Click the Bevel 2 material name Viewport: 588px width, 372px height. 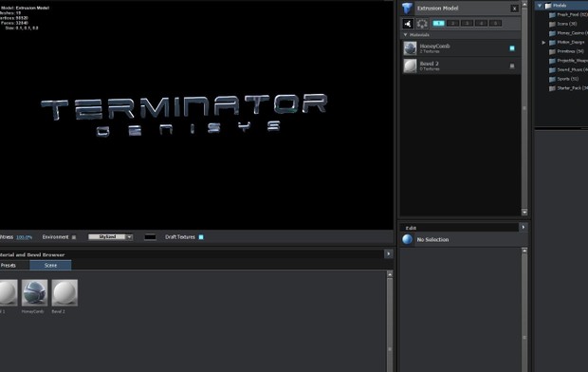[429, 64]
